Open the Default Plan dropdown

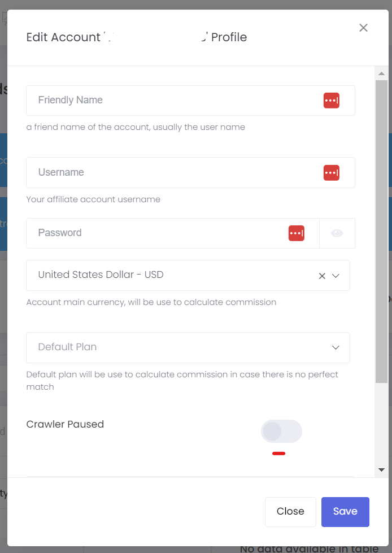[188, 347]
